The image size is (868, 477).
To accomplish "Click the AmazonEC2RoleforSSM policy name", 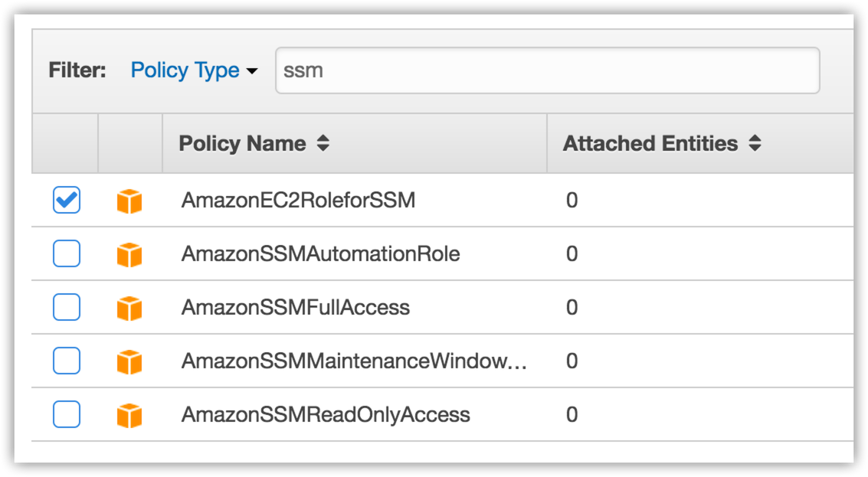I will (298, 201).
